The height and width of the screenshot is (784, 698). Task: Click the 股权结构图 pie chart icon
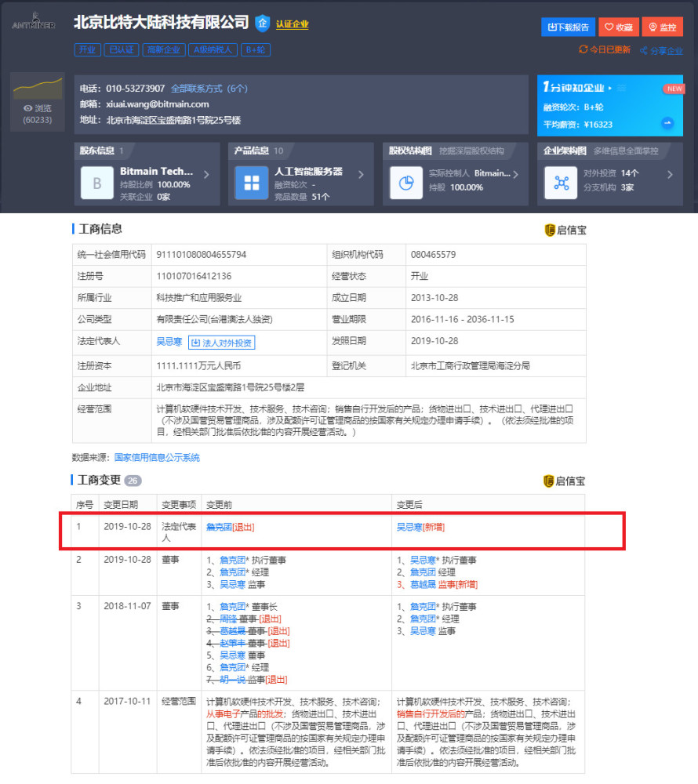406,183
